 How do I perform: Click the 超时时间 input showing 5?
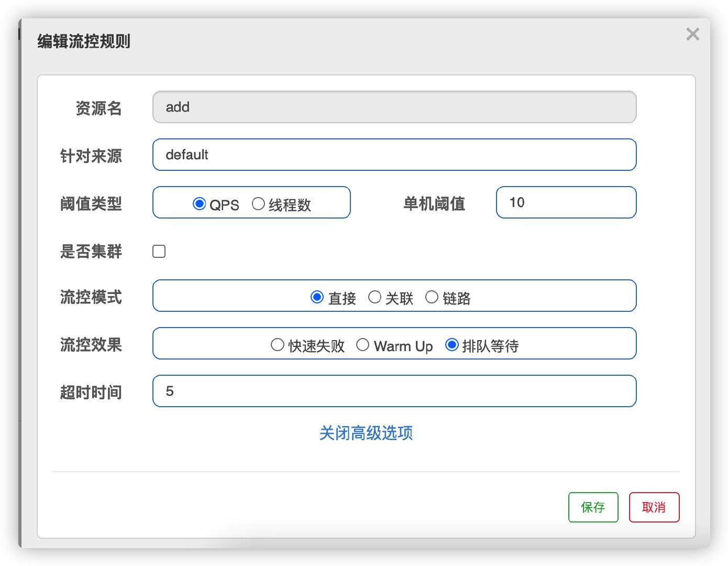(394, 391)
